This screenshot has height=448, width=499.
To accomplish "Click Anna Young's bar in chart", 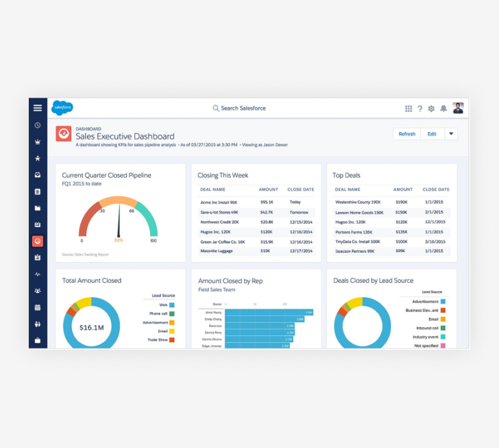I will [269, 313].
